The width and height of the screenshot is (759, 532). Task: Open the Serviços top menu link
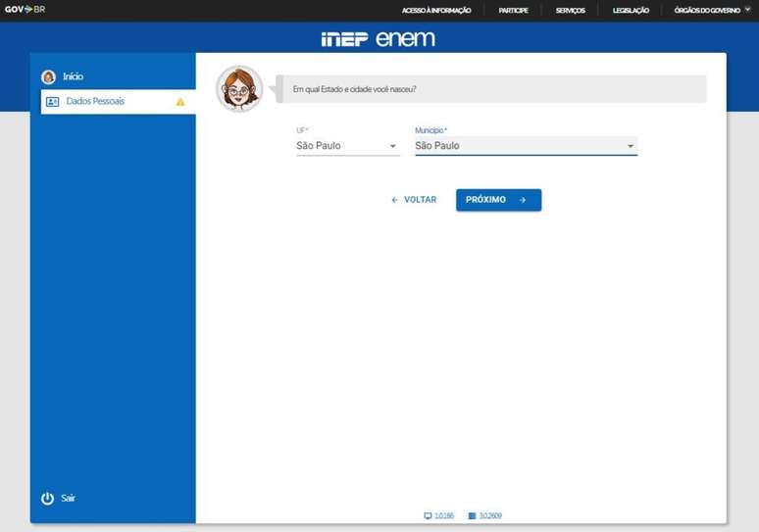pyautogui.click(x=570, y=10)
